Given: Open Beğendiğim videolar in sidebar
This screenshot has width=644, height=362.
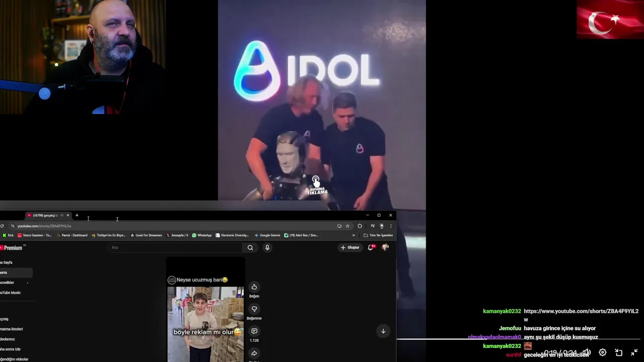Looking at the screenshot, I should (15, 359).
